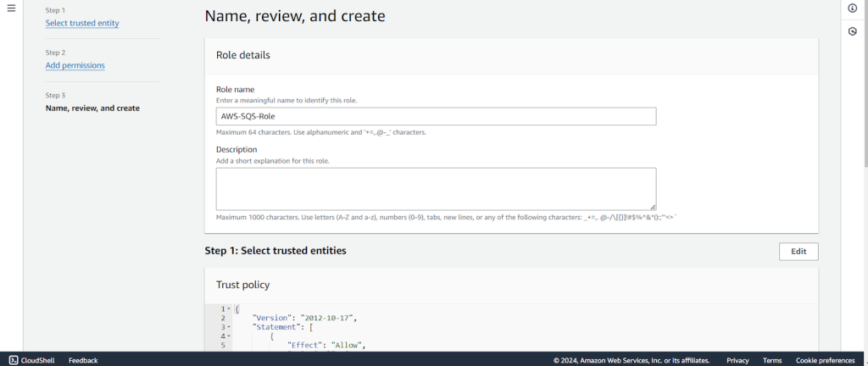
Task: Click the Description text area
Action: click(x=437, y=189)
